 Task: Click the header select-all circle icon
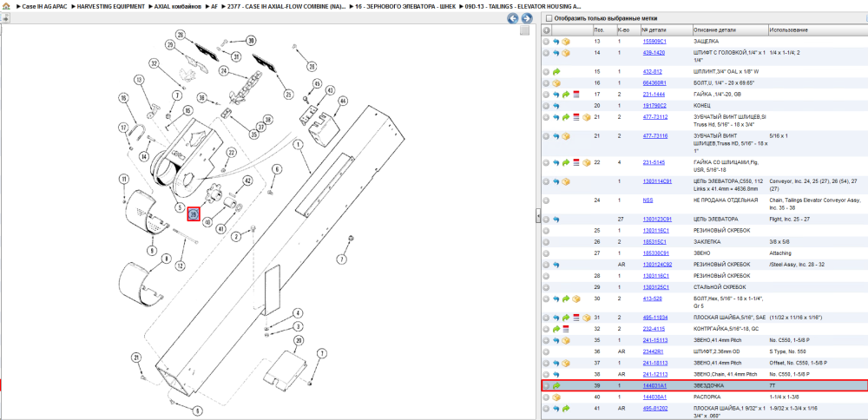(x=546, y=30)
